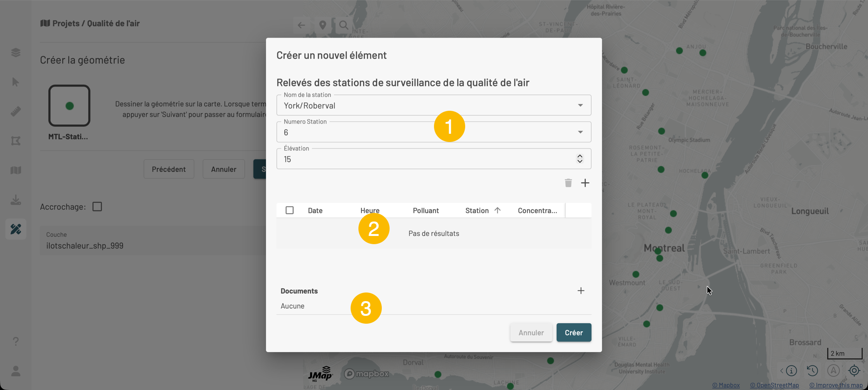The height and width of the screenshot is (390, 868).
Task: Increment the Élévation stepper value
Action: click(580, 156)
